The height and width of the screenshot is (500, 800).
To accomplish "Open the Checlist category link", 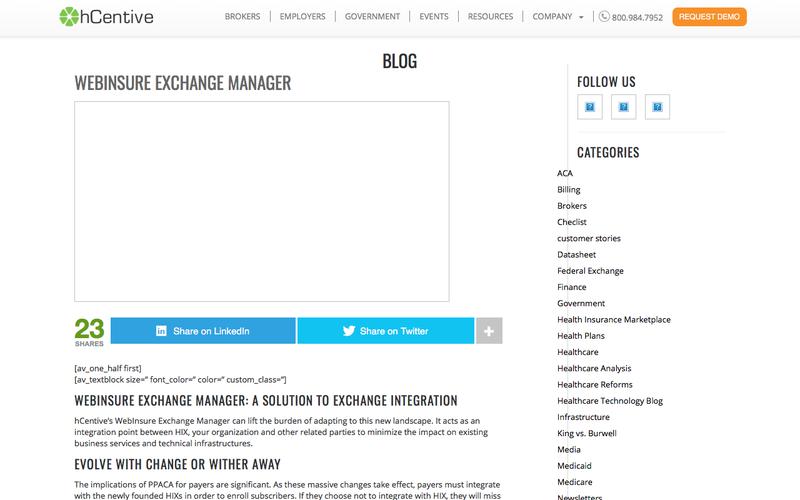I will pyautogui.click(x=572, y=222).
